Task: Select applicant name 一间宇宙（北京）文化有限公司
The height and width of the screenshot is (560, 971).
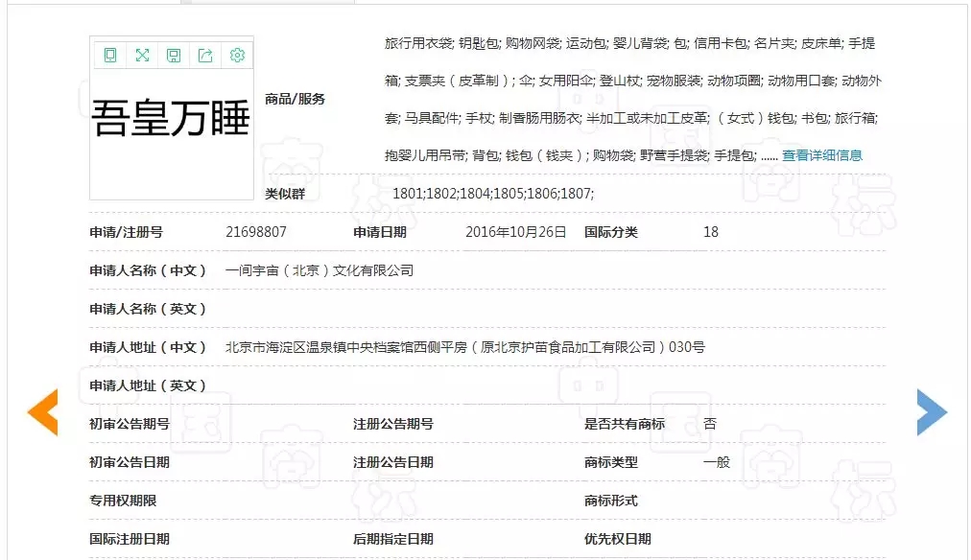Action: (320, 270)
